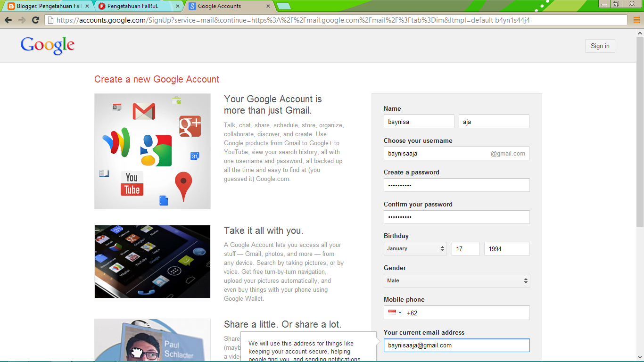Open the country flag selector for mobile phone

point(395,313)
